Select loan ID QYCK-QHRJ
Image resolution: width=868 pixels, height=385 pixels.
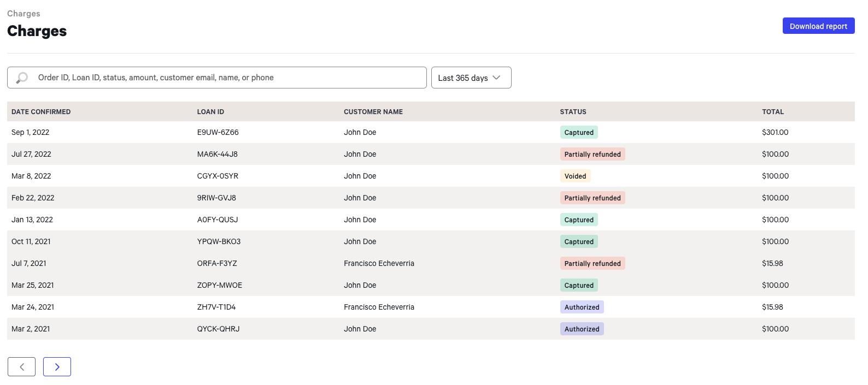pos(218,329)
